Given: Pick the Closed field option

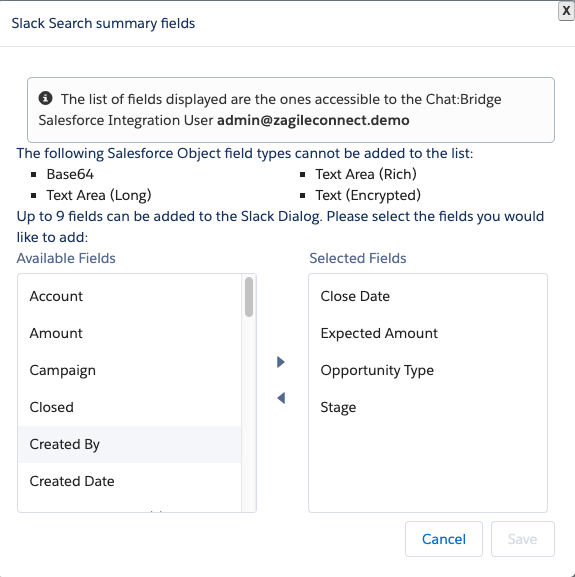Looking at the screenshot, I should (x=129, y=407).
